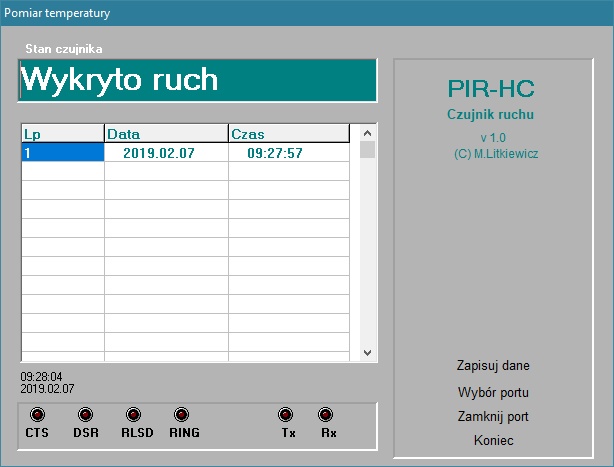Click the RING indicator LED
Viewport: 614px width, 467px height.
pyautogui.click(x=181, y=414)
